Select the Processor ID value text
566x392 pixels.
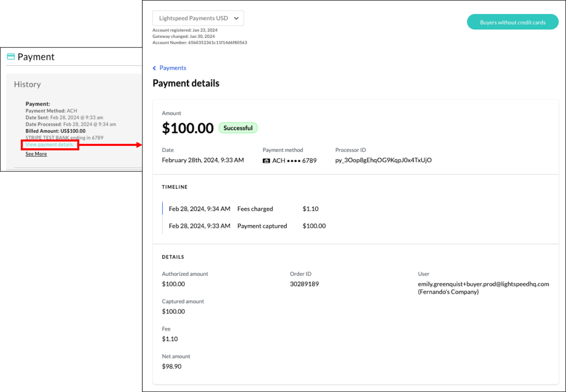pos(383,160)
